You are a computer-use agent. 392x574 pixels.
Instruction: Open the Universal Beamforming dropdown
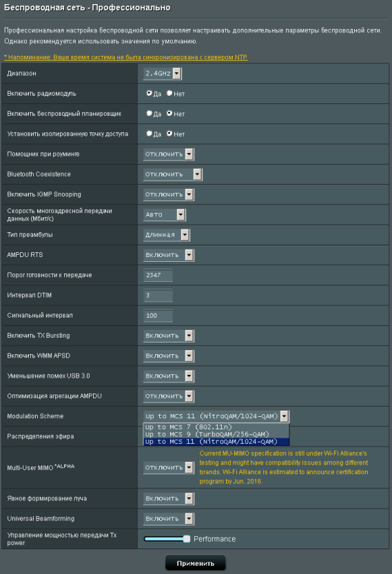click(169, 519)
